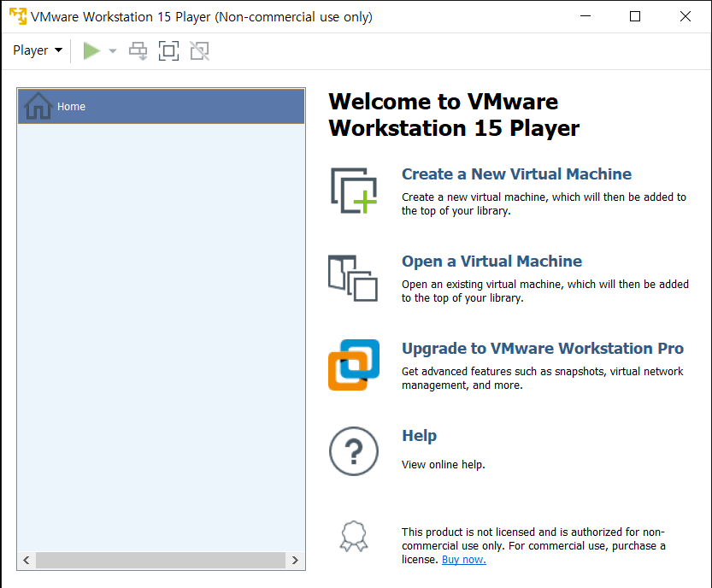Click library scrollbar right arrow
The image size is (712, 588).
tap(295, 561)
